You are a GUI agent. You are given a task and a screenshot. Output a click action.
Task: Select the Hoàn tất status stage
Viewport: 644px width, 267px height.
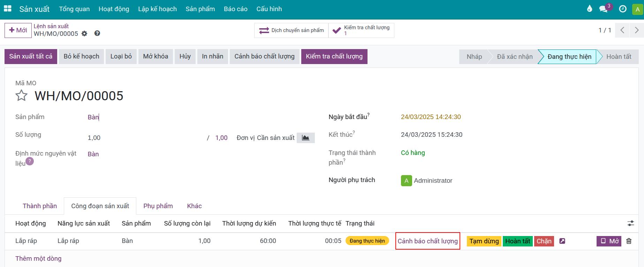click(619, 57)
